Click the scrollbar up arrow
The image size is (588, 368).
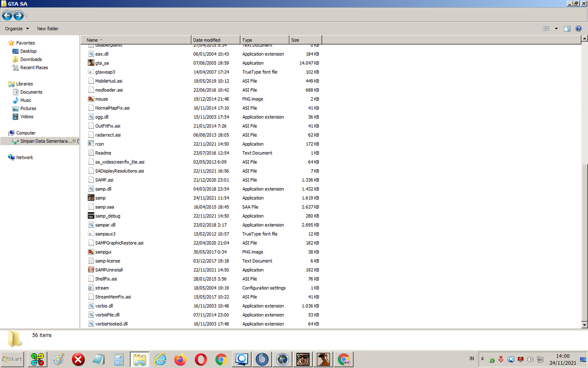pyautogui.click(x=584, y=39)
